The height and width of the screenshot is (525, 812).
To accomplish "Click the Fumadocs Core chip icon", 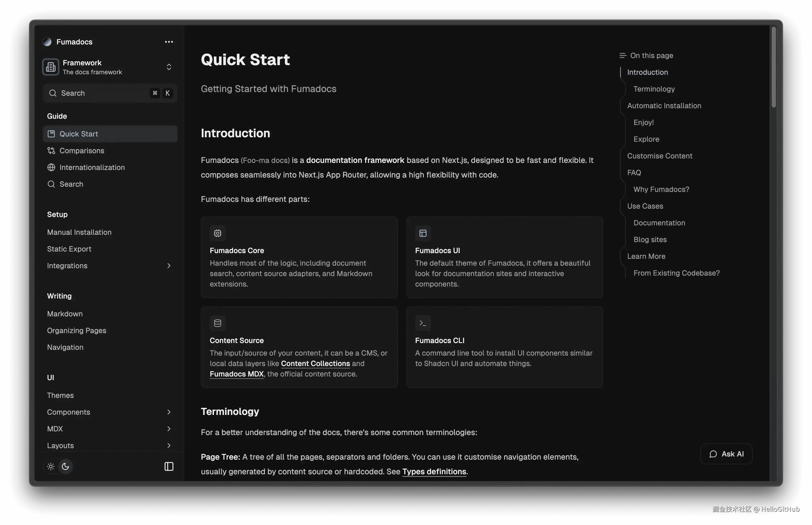I will coord(218,233).
